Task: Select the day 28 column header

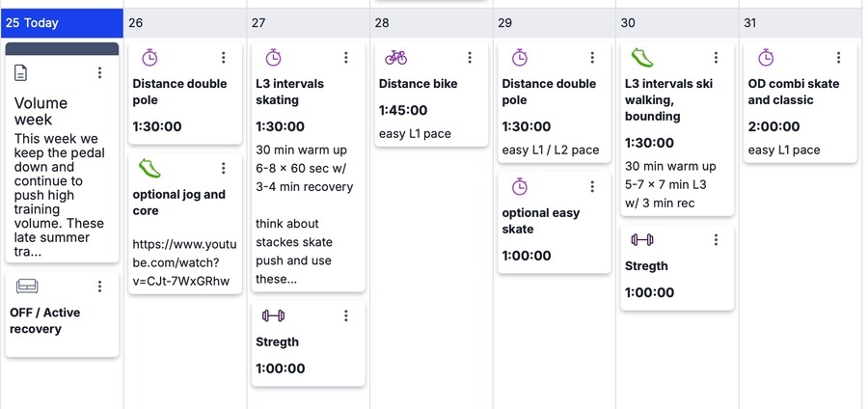Action: point(431,23)
